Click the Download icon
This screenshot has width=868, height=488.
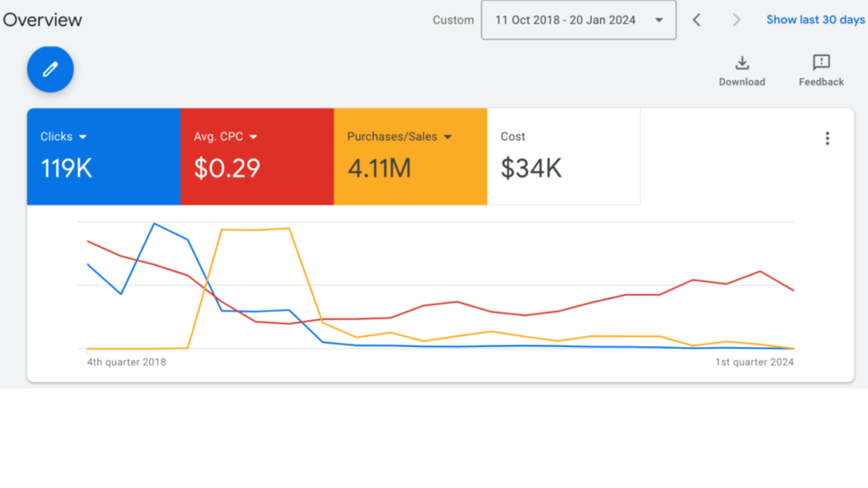tap(742, 63)
